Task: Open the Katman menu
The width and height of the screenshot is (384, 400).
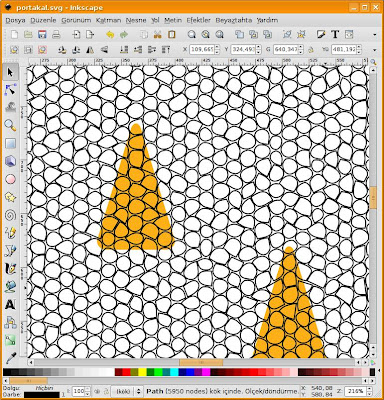Action: [x=108, y=20]
